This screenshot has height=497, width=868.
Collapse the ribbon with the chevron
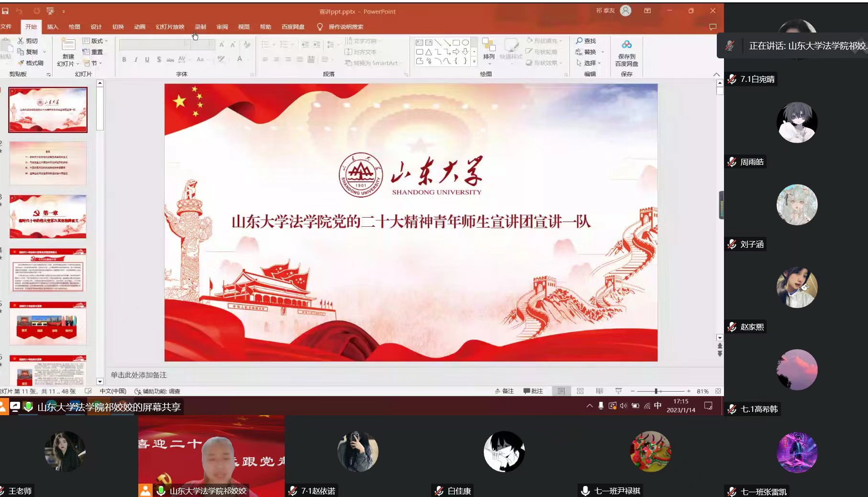pos(716,75)
